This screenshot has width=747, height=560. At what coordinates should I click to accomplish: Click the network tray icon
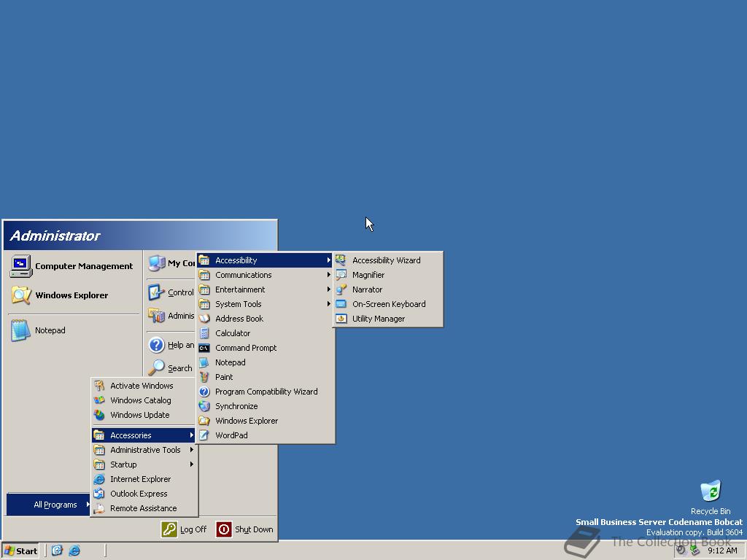coord(695,551)
